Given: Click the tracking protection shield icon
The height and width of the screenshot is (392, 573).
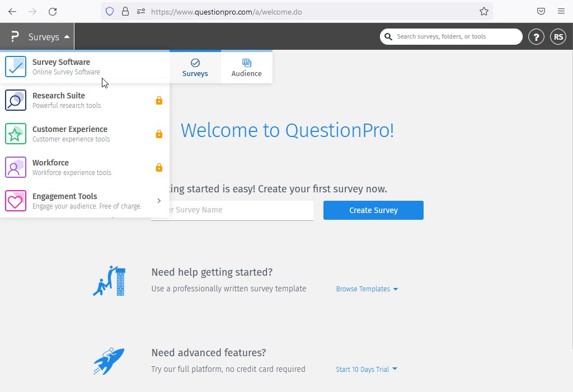Looking at the screenshot, I should pyautogui.click(x=110, y=12).
